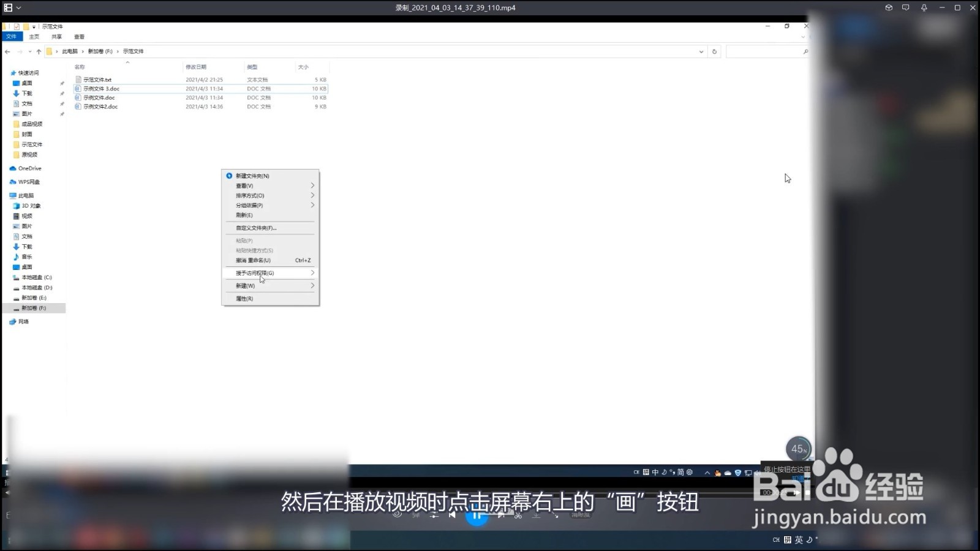The image size is (980, 551).
Task: Expand the 分组依据(P) submenu
Action: 270,205
